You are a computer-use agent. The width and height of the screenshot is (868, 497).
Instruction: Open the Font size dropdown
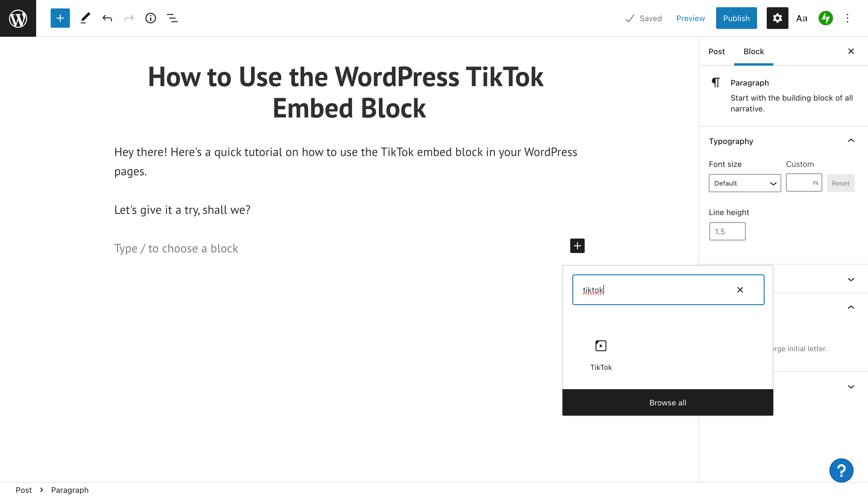point(744,183)
